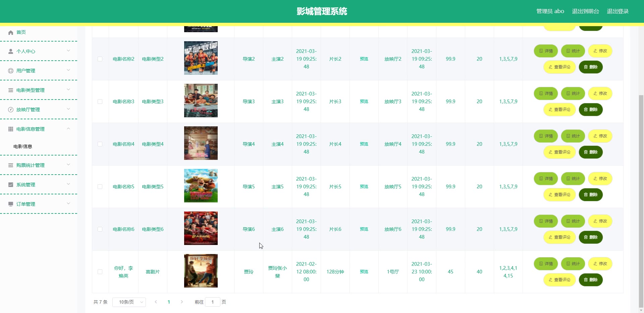Expand the 系统管理 menu chevron
644x313 pixels.
[x=68, y=184]
